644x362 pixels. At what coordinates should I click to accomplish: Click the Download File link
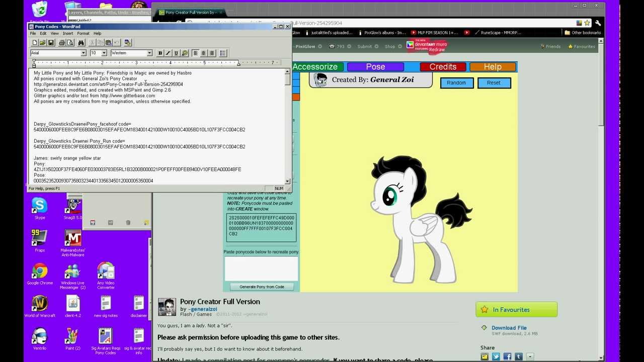[x=509, y=328]
